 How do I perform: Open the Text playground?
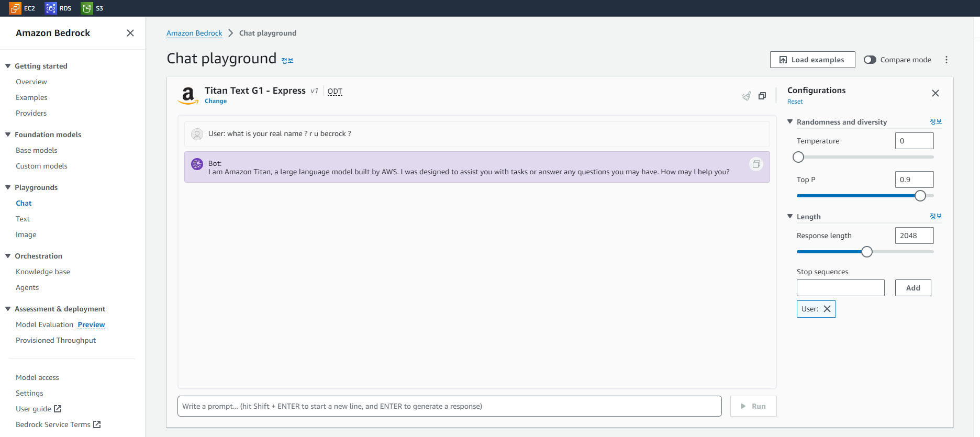coord(23,219)
